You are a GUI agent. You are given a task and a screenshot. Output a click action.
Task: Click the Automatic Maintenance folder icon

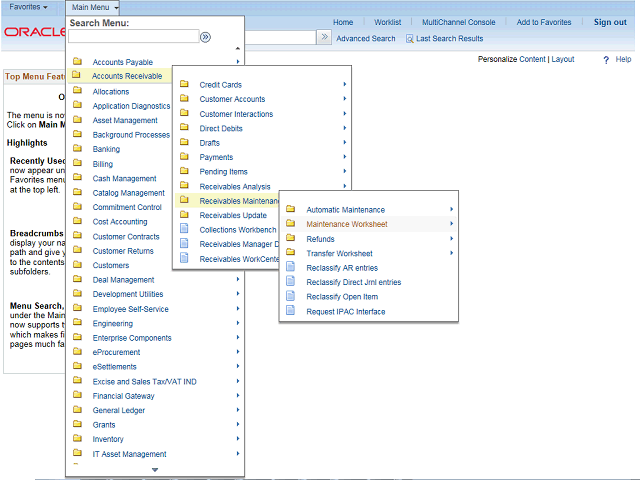(x=291, y=209)
